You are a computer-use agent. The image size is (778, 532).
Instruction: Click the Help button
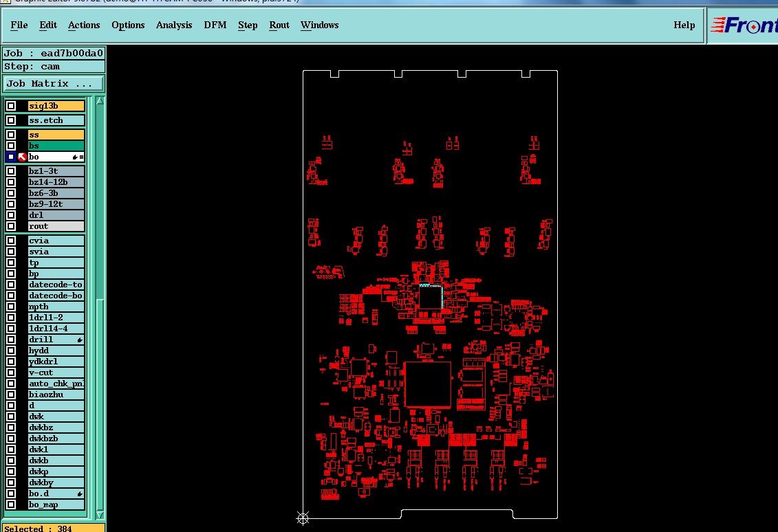[x=684, y=25]
